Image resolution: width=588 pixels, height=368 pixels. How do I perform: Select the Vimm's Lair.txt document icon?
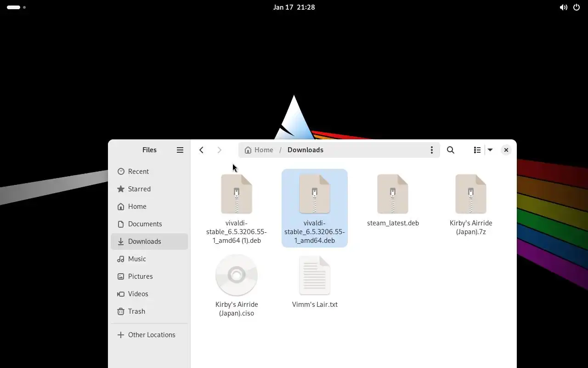(315, 275)
